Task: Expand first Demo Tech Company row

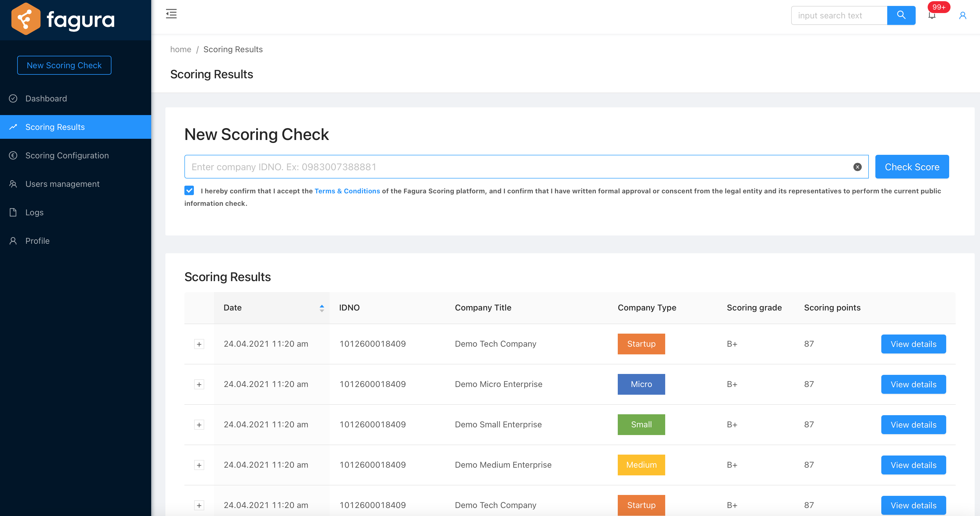Action: pyautogui.click(x=199, y=344)
